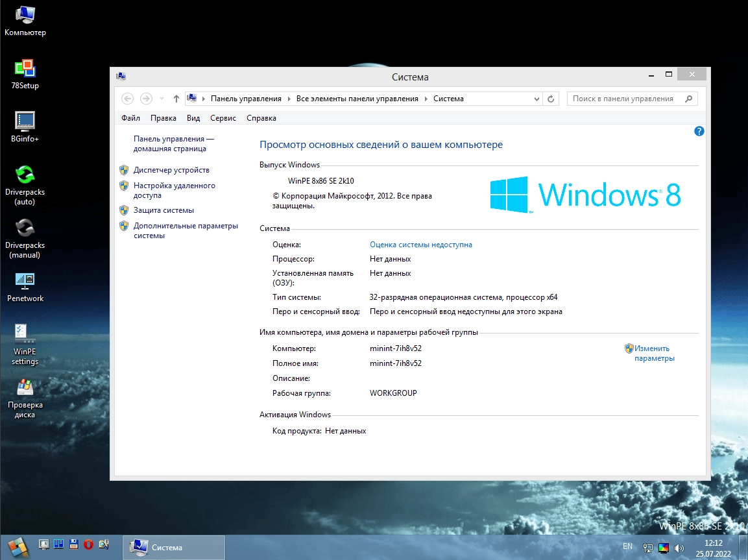Click the search magnifier in the search box
This screenshot has width=748, height=560.
688,99
